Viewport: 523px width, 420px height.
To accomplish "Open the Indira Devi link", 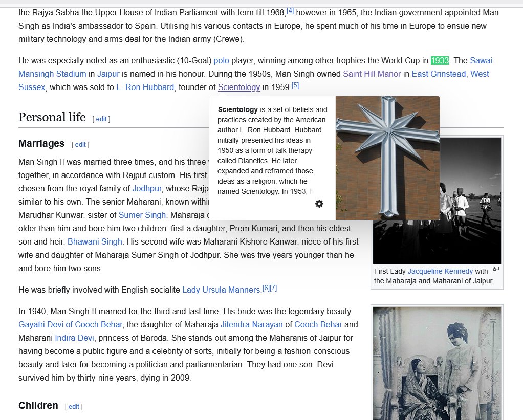I will pyautogui.click(x=74, y=338).
